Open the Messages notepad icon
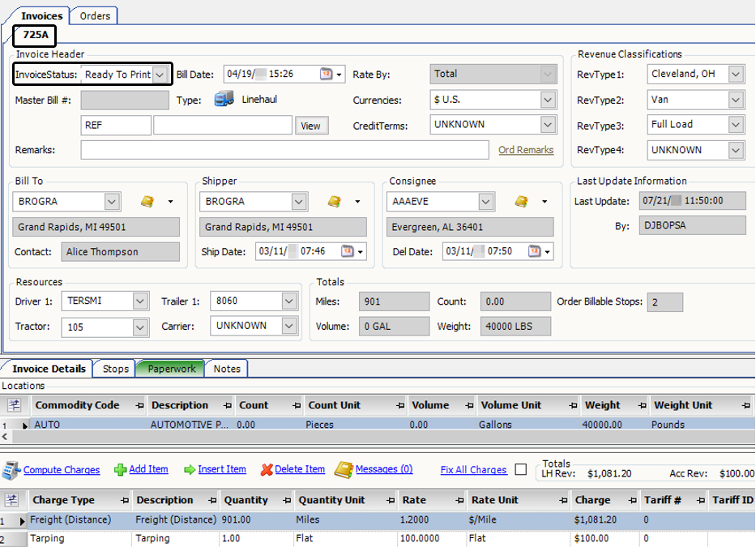The height and width of the screenshot is (547, 756). (344, 469)
